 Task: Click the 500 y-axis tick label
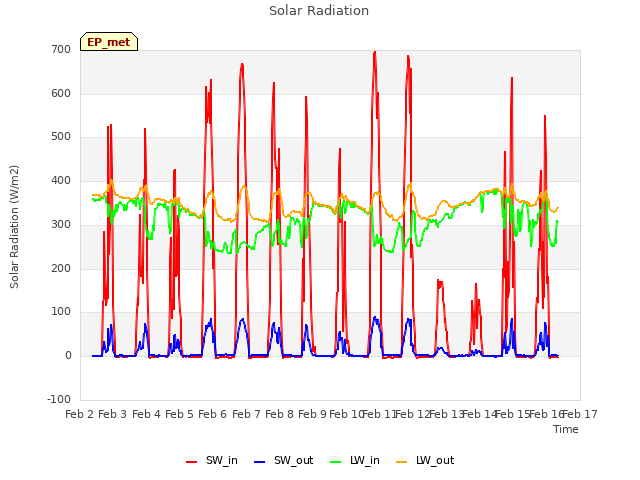tap(61, 137)
